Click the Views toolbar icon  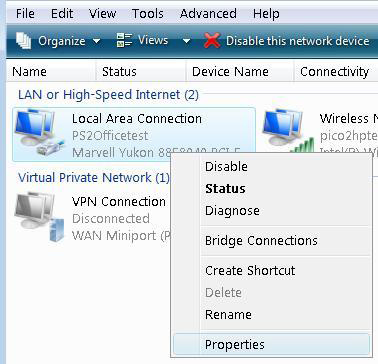coord(124,41)
